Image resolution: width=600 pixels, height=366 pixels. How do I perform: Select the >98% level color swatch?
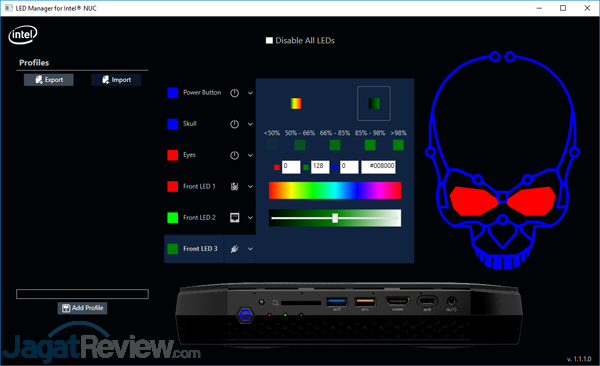[x=398, y=145]
